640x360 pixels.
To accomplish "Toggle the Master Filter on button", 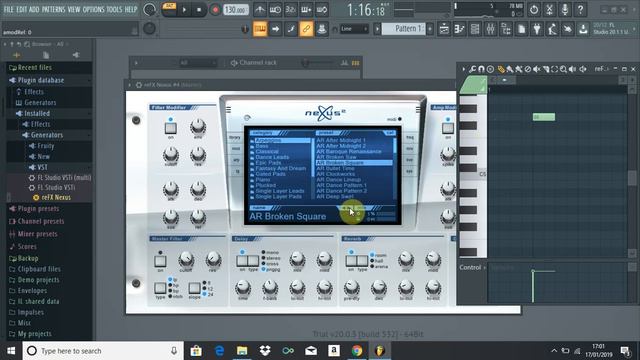I will pyautogui.click(x=160, y=261).
